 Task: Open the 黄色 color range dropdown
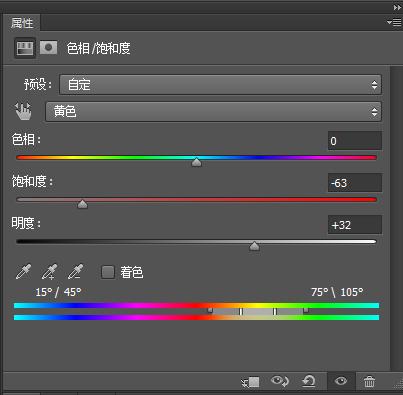pyautogui.click(x=213, y=112)
